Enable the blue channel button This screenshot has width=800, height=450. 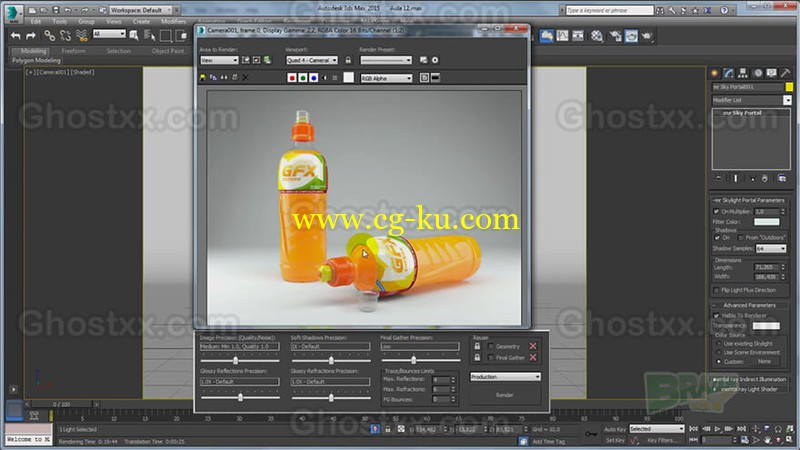click(x=313, y=78)
